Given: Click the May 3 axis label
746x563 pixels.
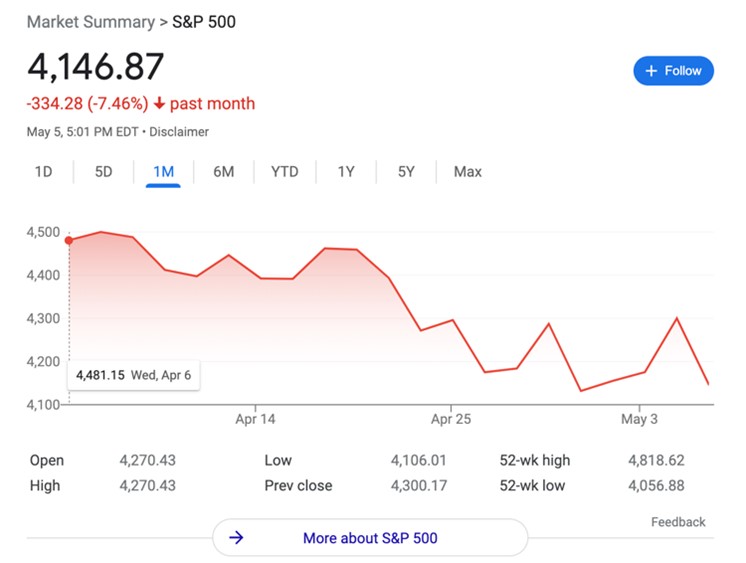Looking at the screenshot, I should click(639, 419).
